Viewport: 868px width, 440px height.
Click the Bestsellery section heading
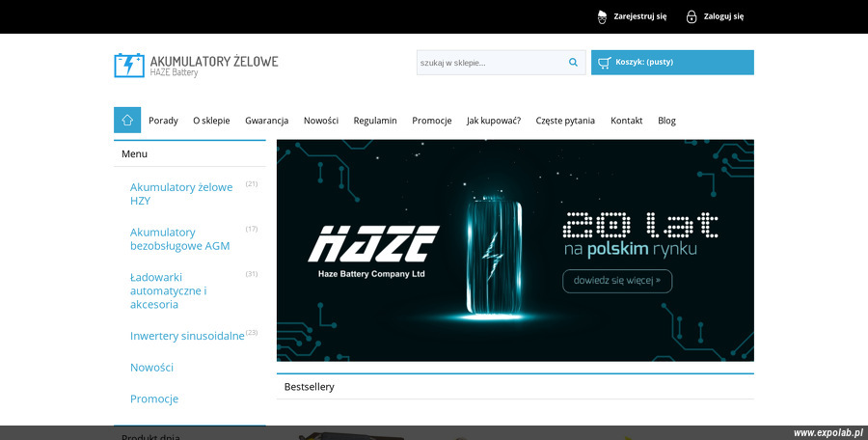(310, 387)
